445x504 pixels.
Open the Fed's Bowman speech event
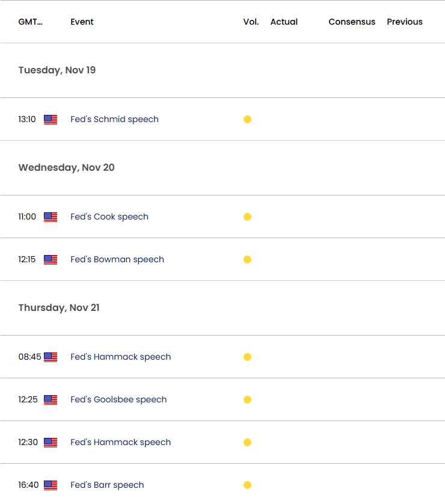pos(117,259)
